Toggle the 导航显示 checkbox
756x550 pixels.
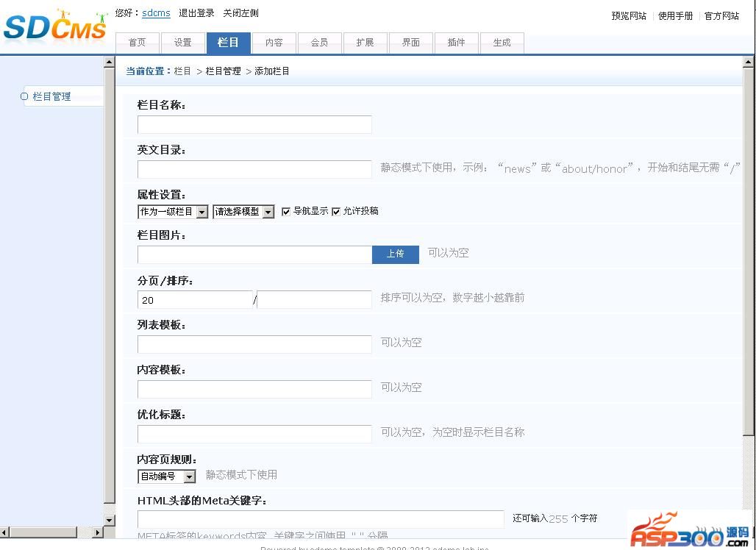click(286, 212)
